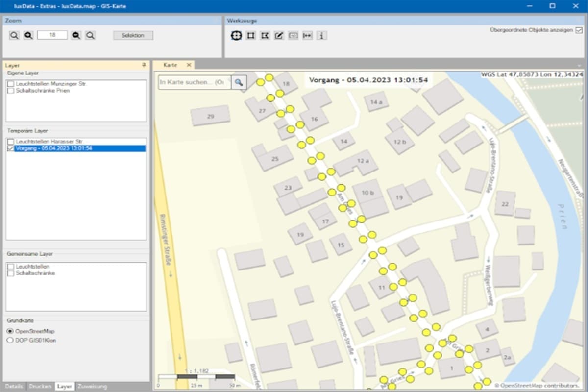Select the pan/center tool in Werkzeuge
The width and height of the screenshot is (588, 392).
click(235, 35)
